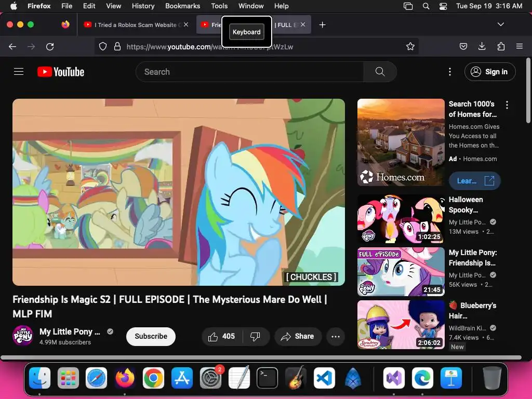Open options menu for Homes.com ad
Viewport: 532px width, 399px height.
click(507, 105)
